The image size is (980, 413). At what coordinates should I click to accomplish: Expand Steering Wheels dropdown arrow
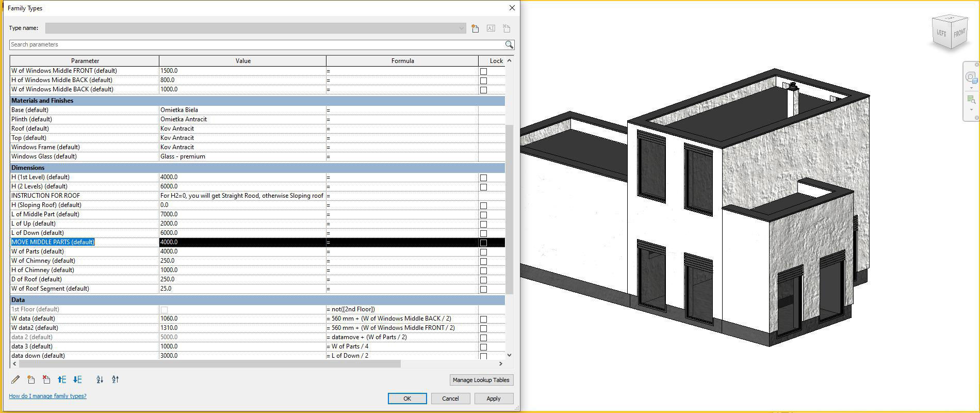[x=971, y=87]
